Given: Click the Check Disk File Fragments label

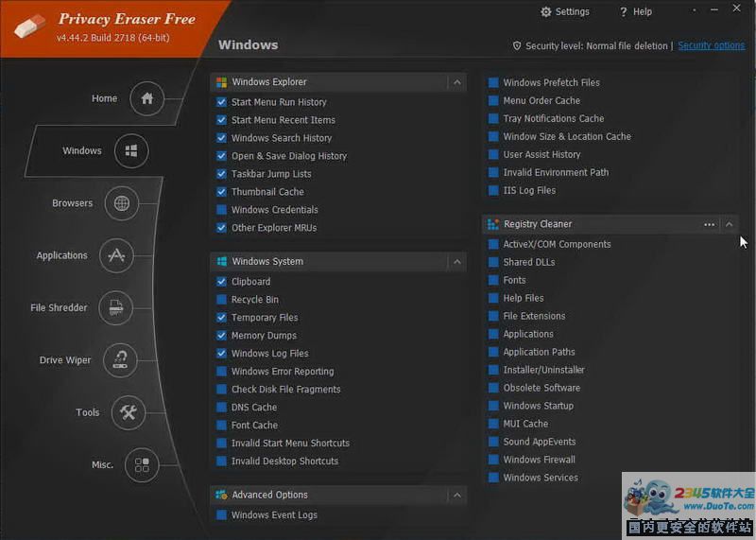Looking at the screenshot, I should (x=286, y=390).
